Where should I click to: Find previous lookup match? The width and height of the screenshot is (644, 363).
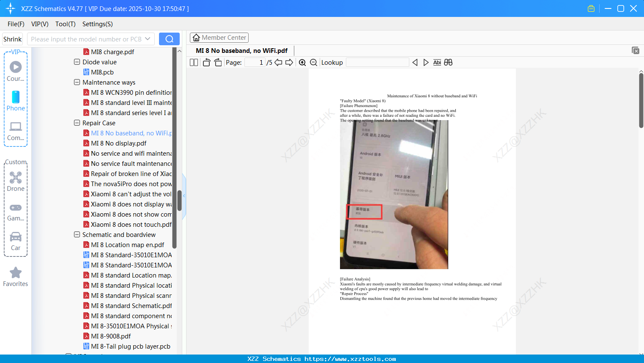[x=415, y=63]
